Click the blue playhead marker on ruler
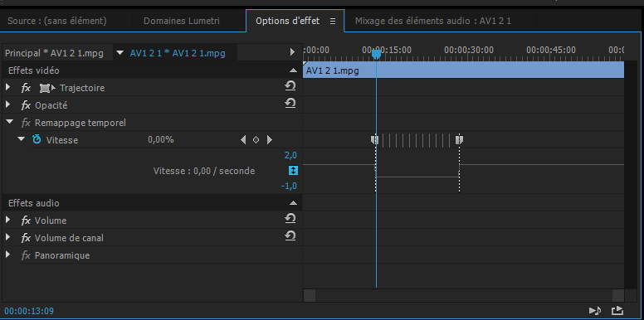Screen dimensions: 644x320 point(376,54)
